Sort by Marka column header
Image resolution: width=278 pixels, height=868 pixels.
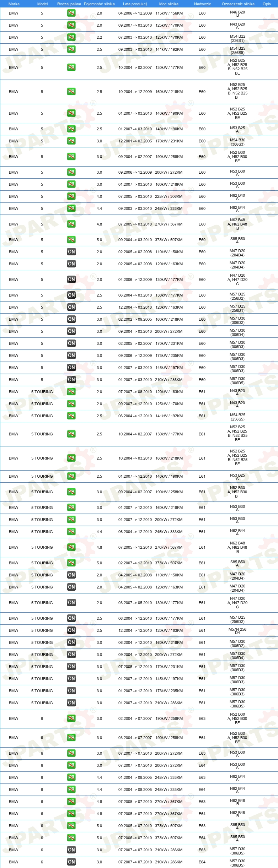[x=14, y=4]
